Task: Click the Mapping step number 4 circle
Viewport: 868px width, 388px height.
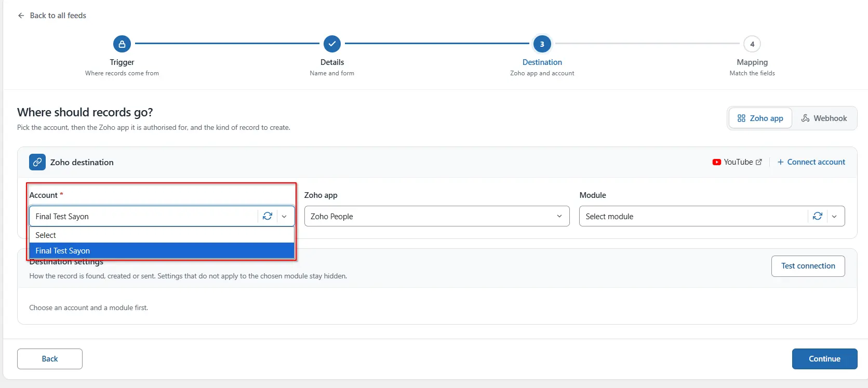Action: (x=752, y=44)
